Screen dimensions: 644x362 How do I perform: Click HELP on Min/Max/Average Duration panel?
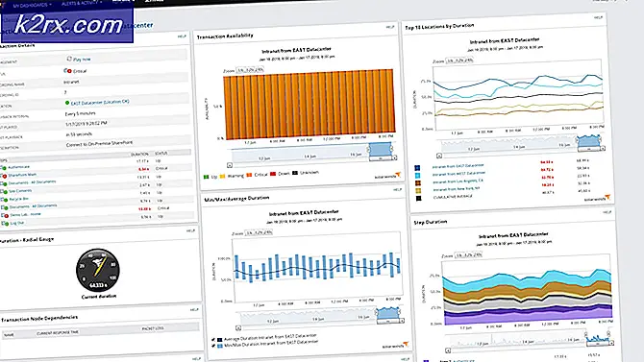click(397, 189)
